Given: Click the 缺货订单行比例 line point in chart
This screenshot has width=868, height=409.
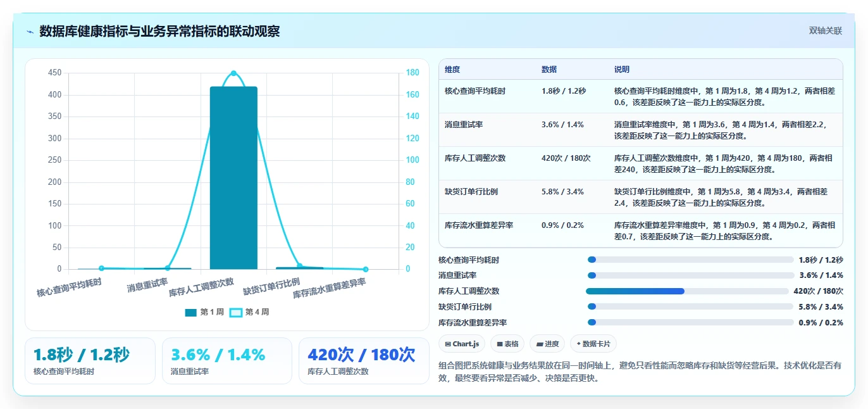Looking at the screenshot, I should click(300, 266).
